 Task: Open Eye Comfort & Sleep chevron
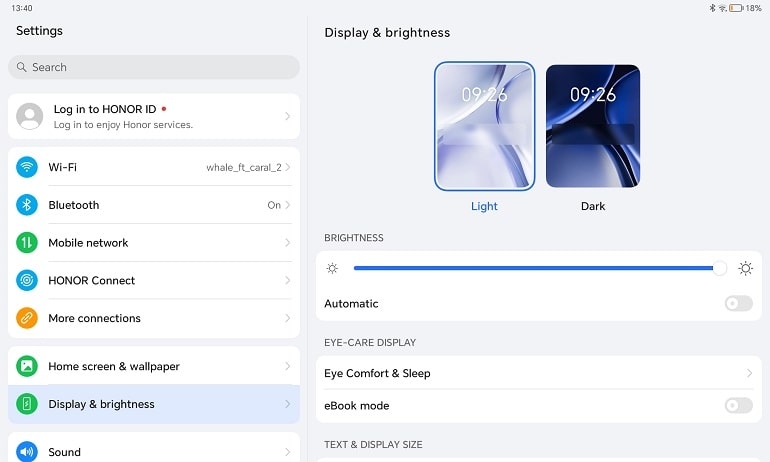coord(749,373)
